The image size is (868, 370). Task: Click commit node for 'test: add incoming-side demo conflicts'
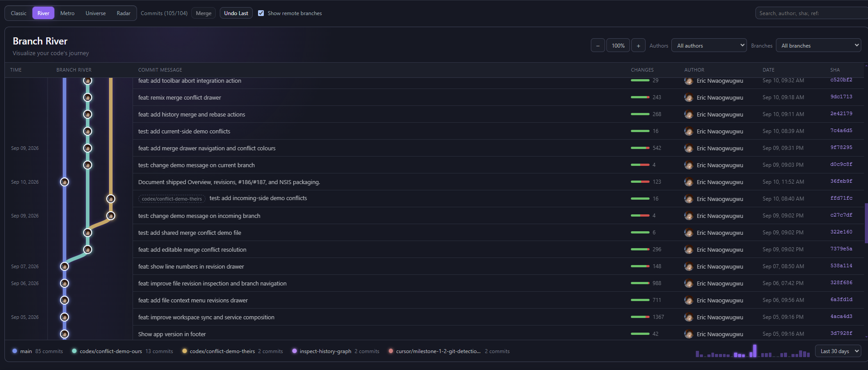click(111, 199)
